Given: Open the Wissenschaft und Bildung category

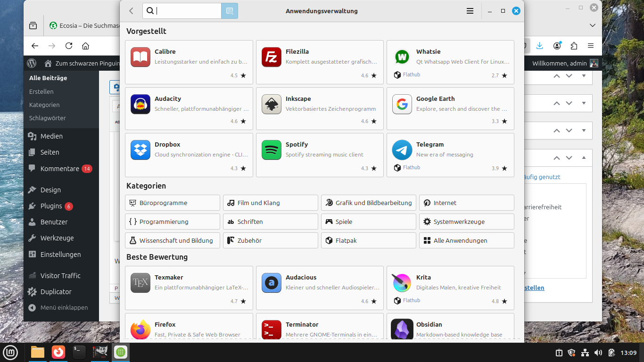Looking at the screenshot, I should (x=173, y=240).
